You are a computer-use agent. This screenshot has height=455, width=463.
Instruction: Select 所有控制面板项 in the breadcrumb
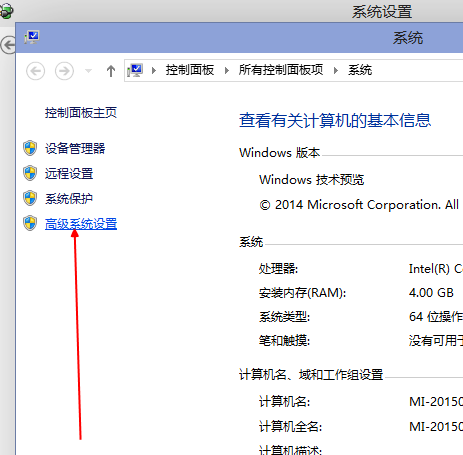point(281,70)
